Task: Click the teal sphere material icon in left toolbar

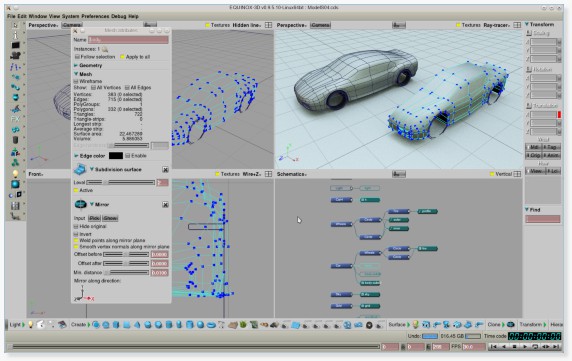Action: (15, 184)
